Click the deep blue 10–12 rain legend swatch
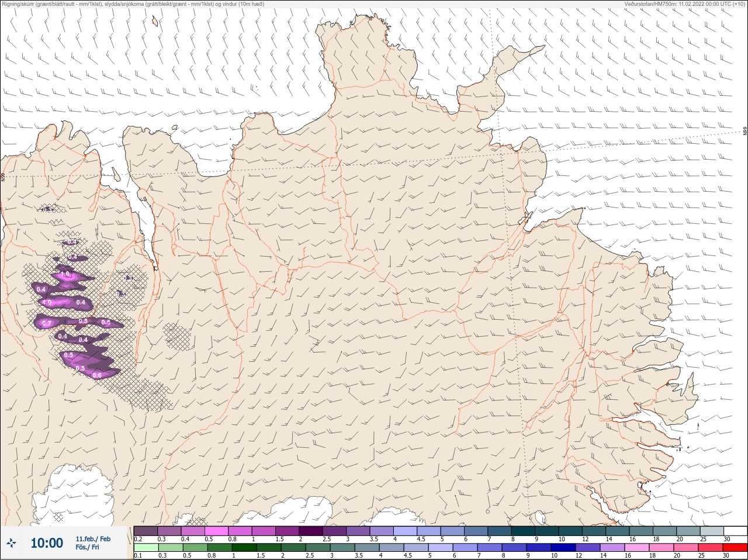This screenshot has height=560, width=748. pyautogui.click(x=563, y=548)
